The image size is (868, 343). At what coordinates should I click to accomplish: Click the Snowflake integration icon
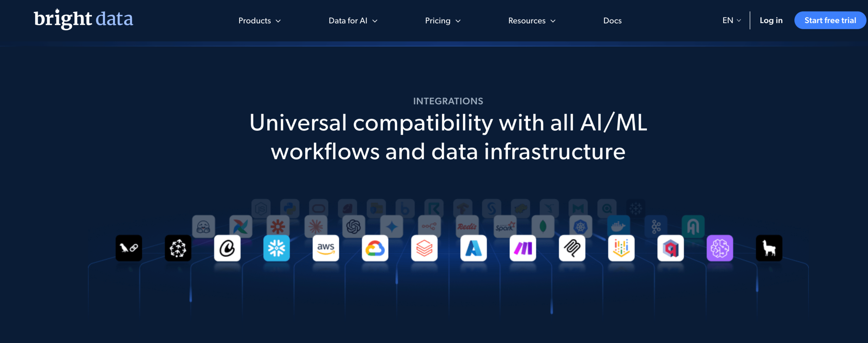[277, 248]
